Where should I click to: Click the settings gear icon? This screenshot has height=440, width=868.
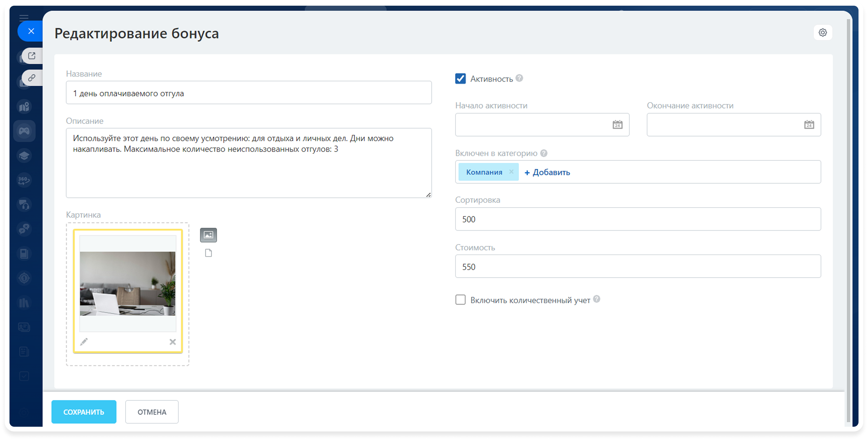pyautogui.click(x=822, y=33)
